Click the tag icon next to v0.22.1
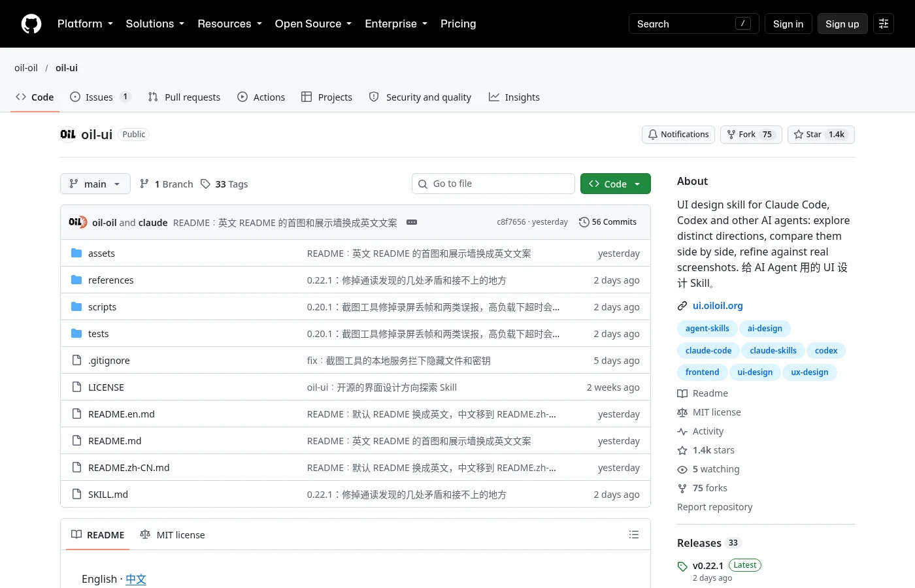915x588 pixels. pyautogui.click(x=682, y=566)
